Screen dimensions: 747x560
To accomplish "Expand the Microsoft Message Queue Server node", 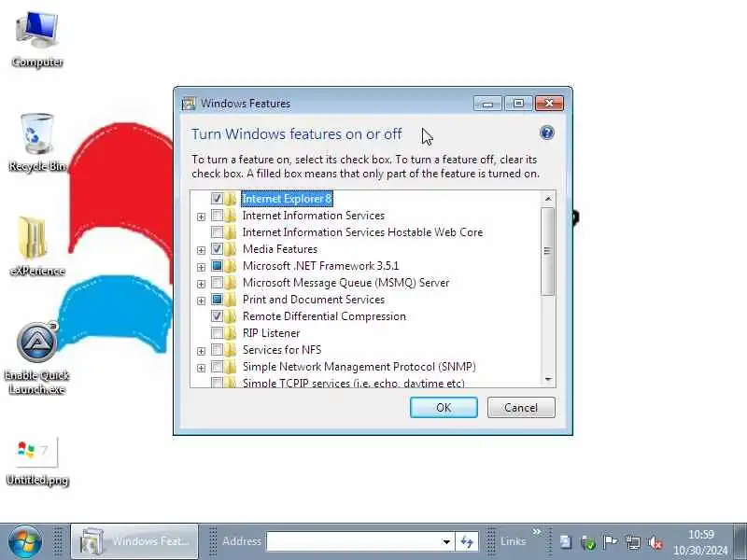I will 201,284.
